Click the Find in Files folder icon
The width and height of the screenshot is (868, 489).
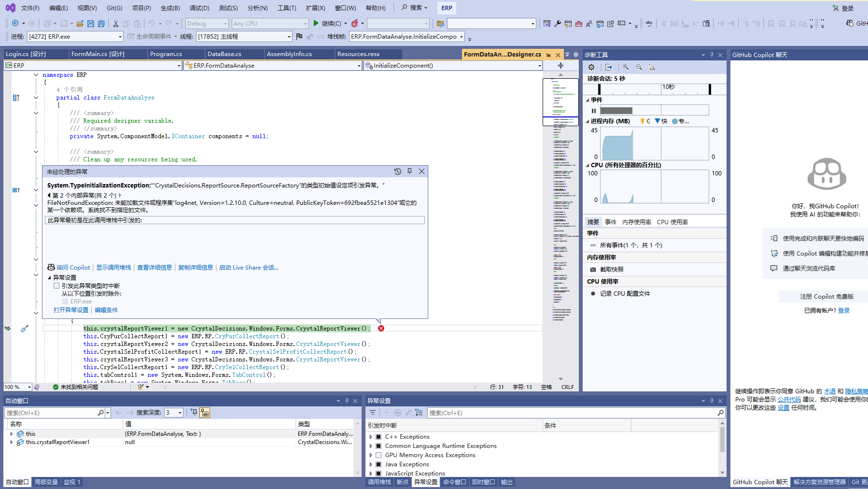pyautogui.click(x=440, y=23)
